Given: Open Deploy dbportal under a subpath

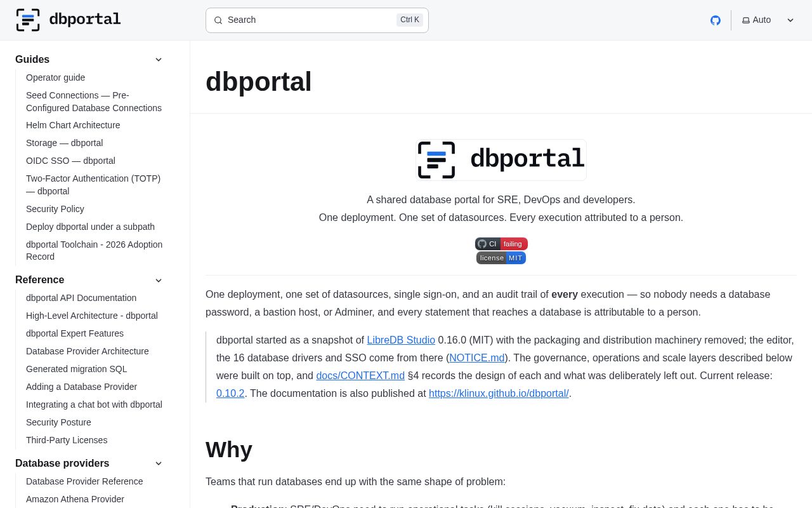Looking at the screenshot, I should click(x=90, y=227).
